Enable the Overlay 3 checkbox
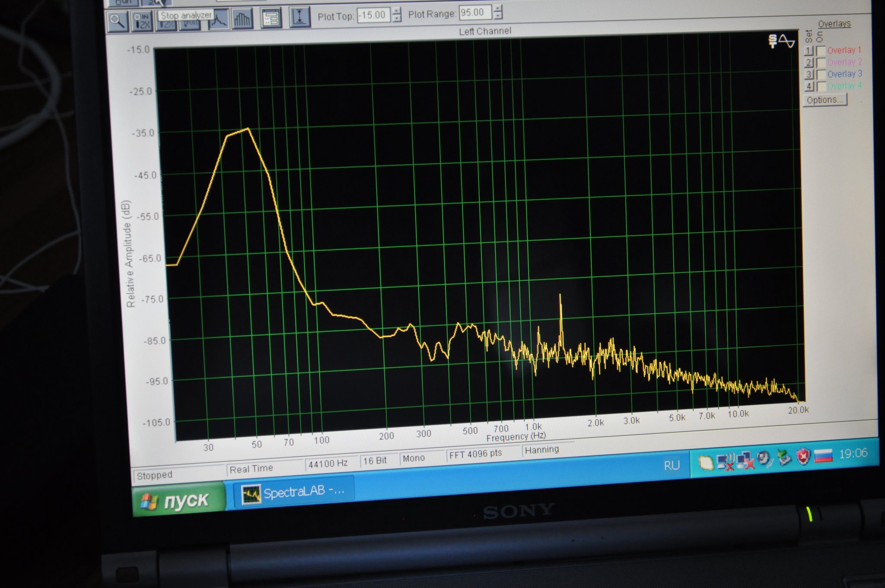This screenshot has height=588, width=885. (x=821, y=74)
